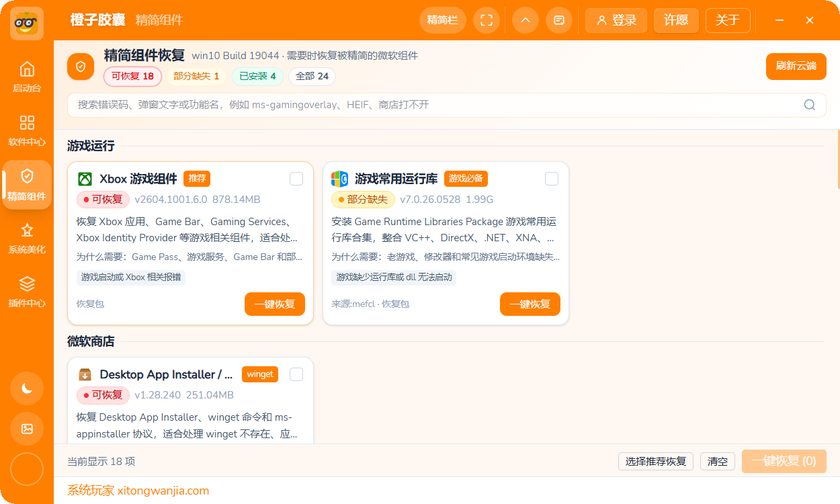
Task: Toggle dark mode moon icon
Action: point(27,388)
